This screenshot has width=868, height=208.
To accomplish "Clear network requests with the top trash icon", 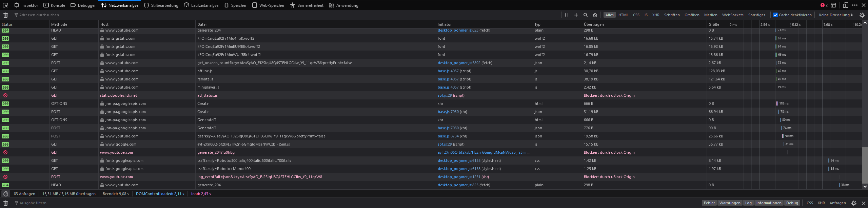I will (5, 15).
